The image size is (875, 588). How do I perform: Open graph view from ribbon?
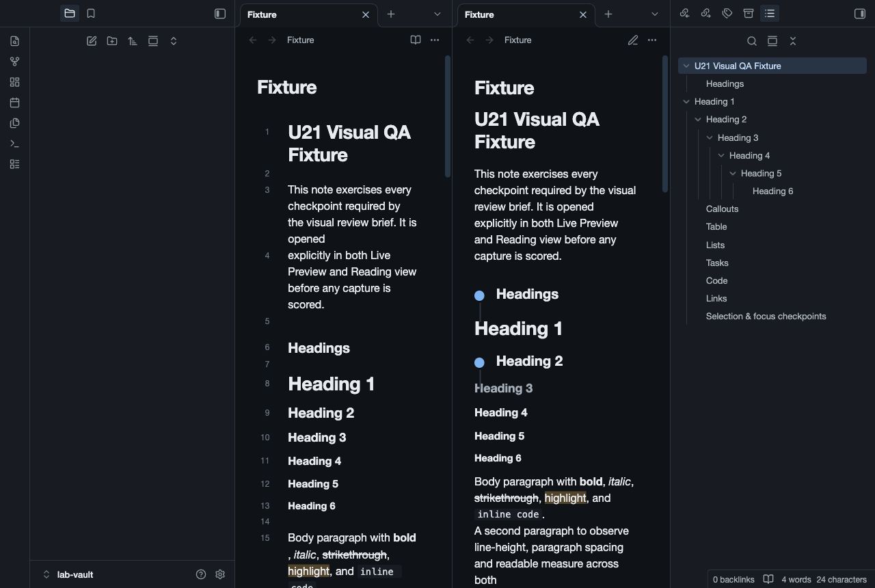[15, 62]
